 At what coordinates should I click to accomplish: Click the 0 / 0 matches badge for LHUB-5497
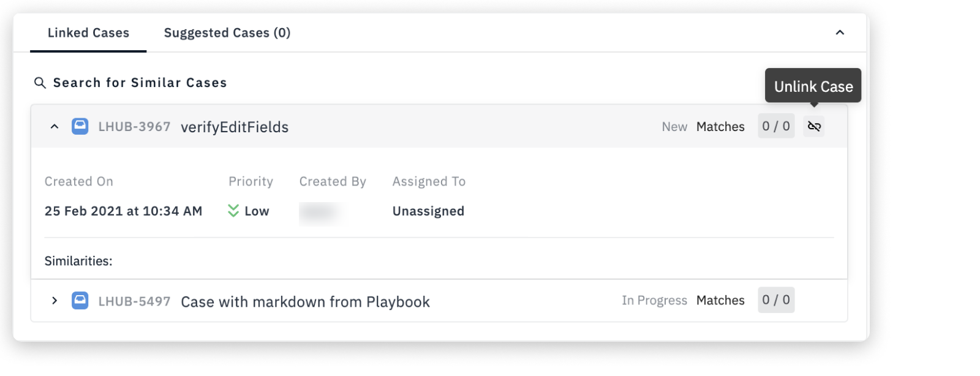coord(776,300)
